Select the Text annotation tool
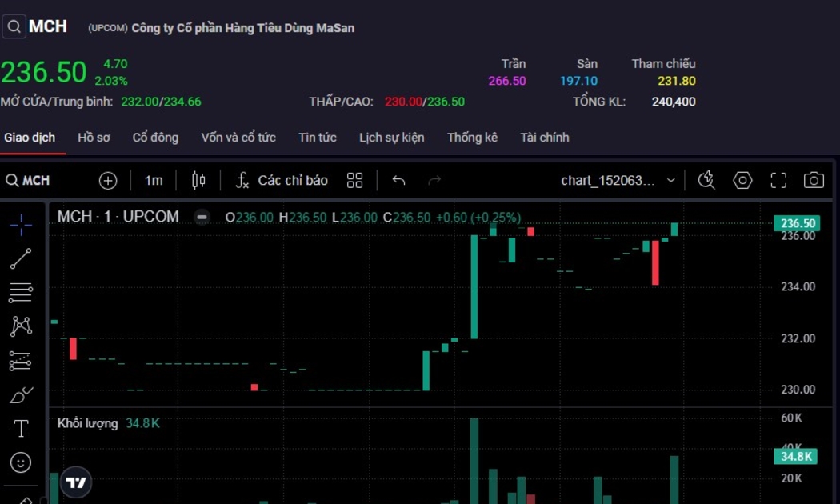This screenshot has height=504, width=840. coord(21,429)
